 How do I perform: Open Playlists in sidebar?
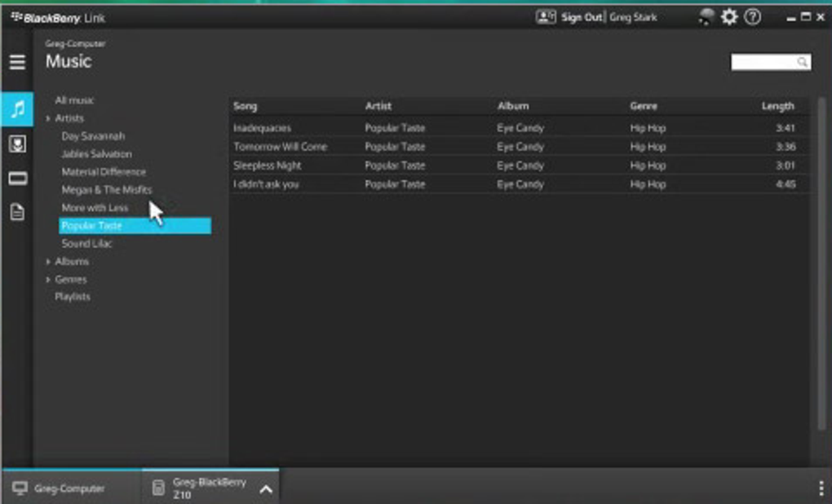click(73, 297)
